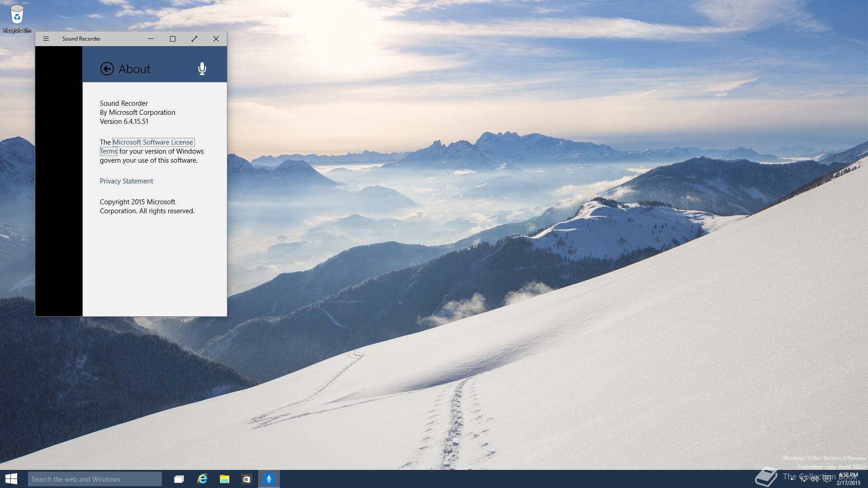868x488 pixels.
Task: Select the 'Version 6.4.15.51' text
Action: pyautogui.click(x=124, y=122)
